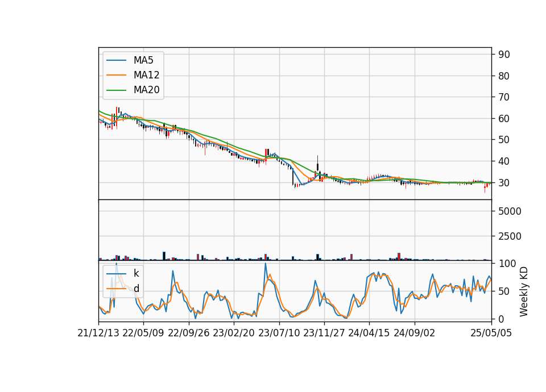Click the 22/09/26 date axis label
546x392 pixels.
pyautogui.click(x=189, y=333)
